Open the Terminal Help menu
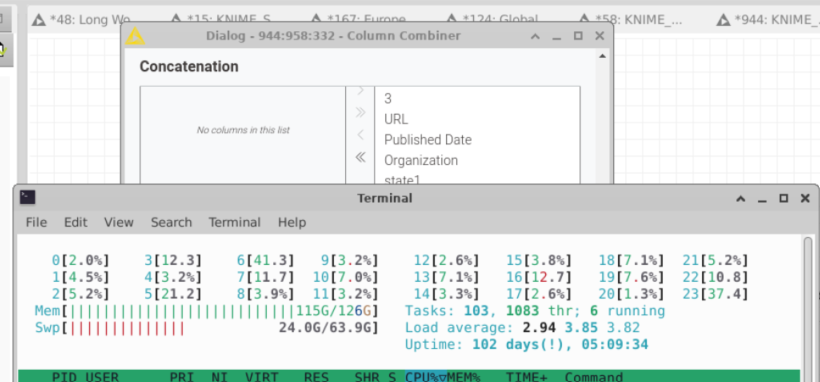 (x=292, y=222)
